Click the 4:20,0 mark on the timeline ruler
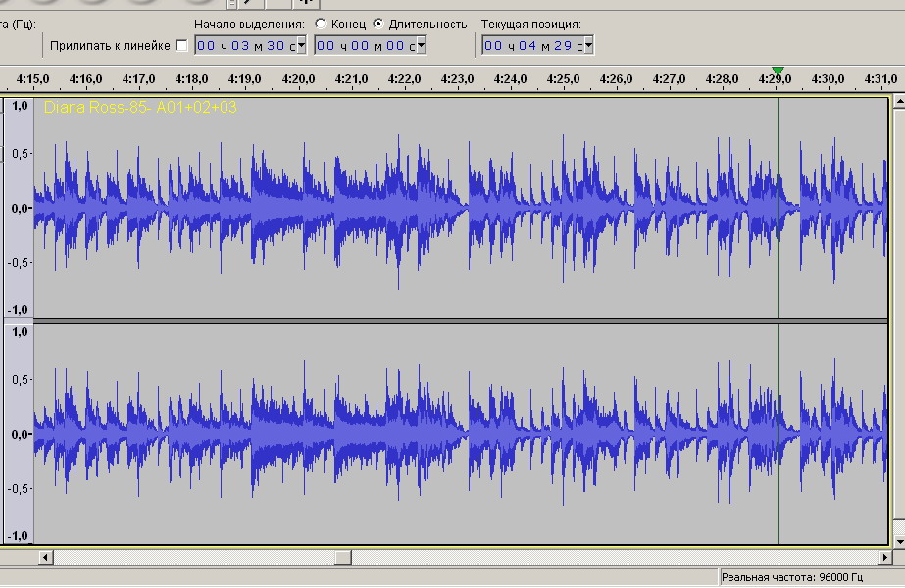 coord(297,79)
